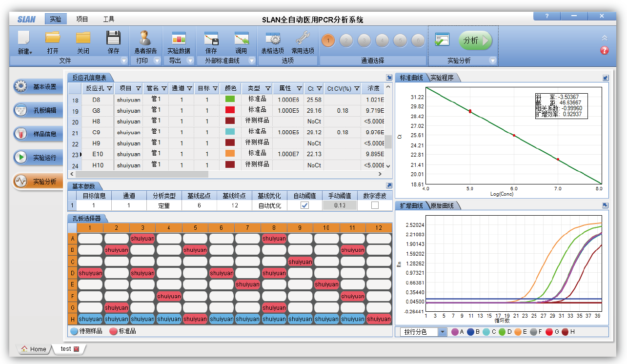Open 常用选项 wrench settings icon
Image resolution: width=627 pixels, height=364 pixels.
[303, 38]
